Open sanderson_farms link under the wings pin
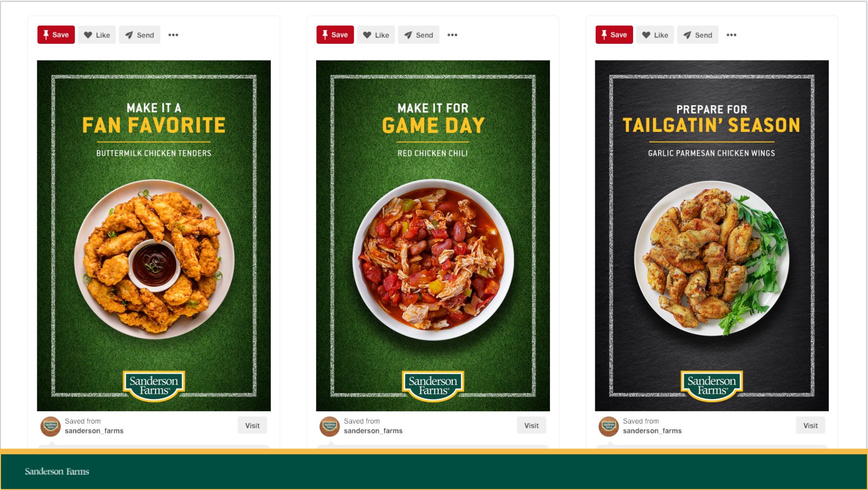868x490 pixels. click(x=652, y=431)
